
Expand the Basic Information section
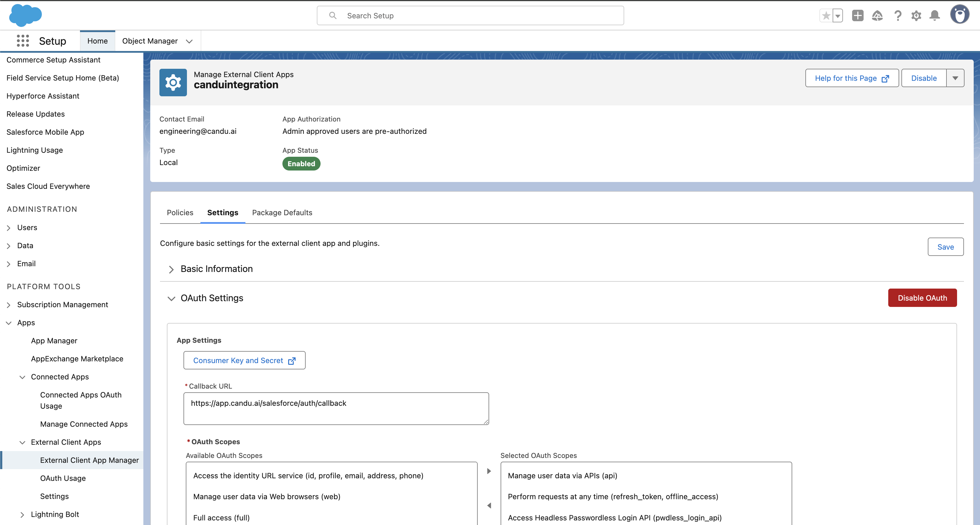(171, 269)
